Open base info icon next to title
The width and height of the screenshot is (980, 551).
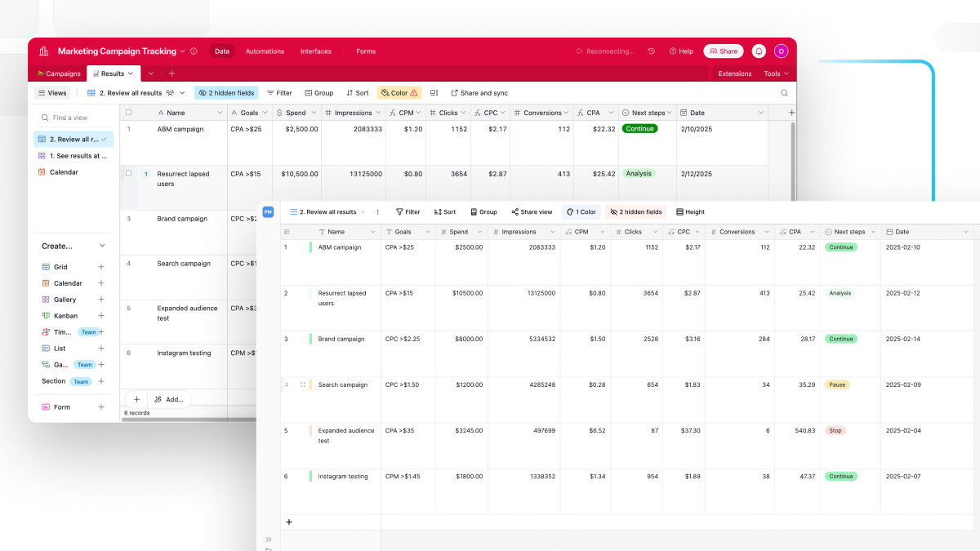click(x=194, y=51)
